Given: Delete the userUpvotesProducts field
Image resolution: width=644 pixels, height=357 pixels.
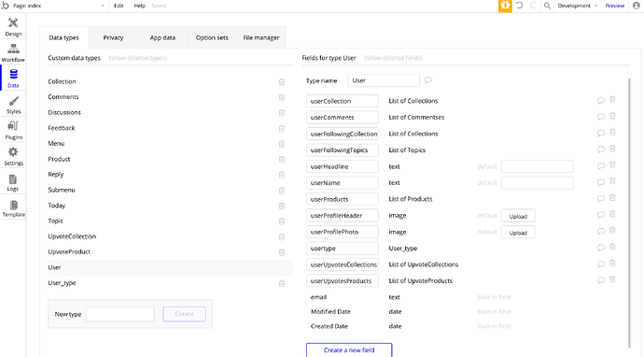Looking at the screenshot, I should pyautogui.click(x=612, y=279).
